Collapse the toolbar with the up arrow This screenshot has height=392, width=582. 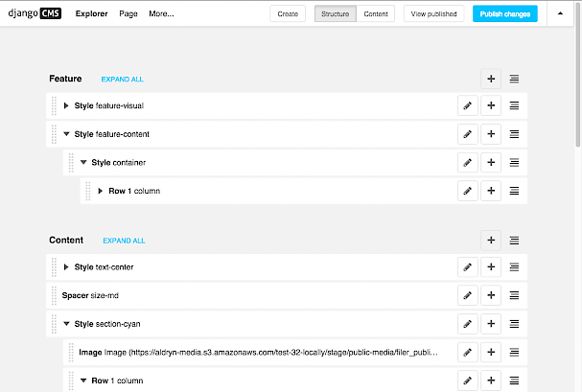pos(560,13)
